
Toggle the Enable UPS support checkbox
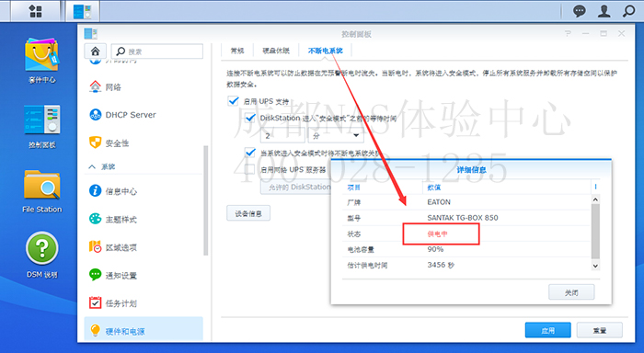click(x=234, y=100)
